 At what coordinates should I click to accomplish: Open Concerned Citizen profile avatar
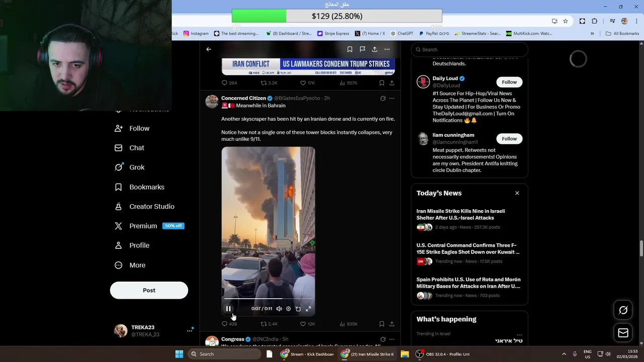click(212, 101)
